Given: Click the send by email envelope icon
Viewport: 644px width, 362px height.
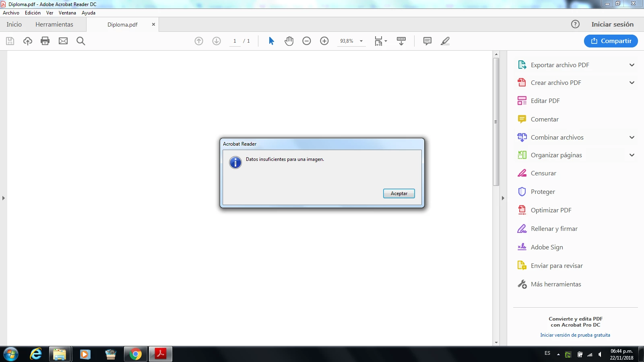Looking at the screenshot, I should click(x=63, y=41).
